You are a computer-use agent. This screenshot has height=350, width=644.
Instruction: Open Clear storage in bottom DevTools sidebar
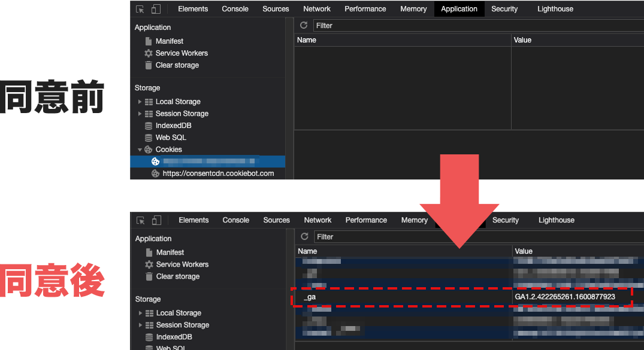click(178, 276)
